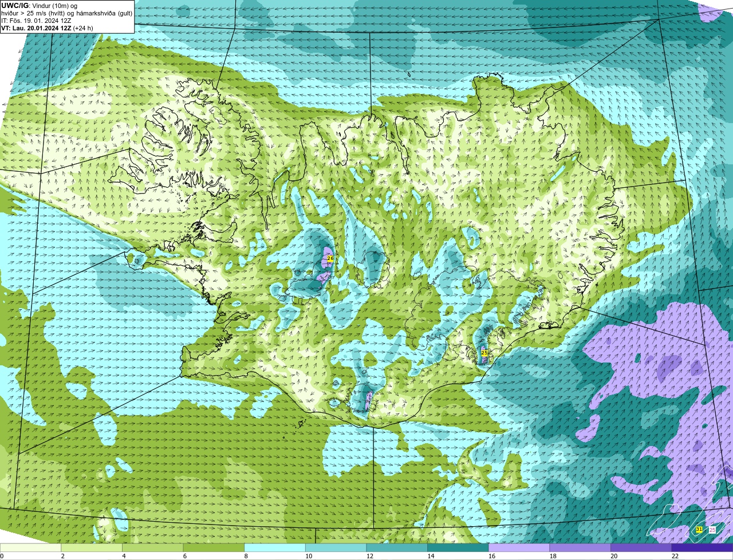Click the 0–2 m/s palest legend swatch
733x560 pixels.
[x=31, y=547]
